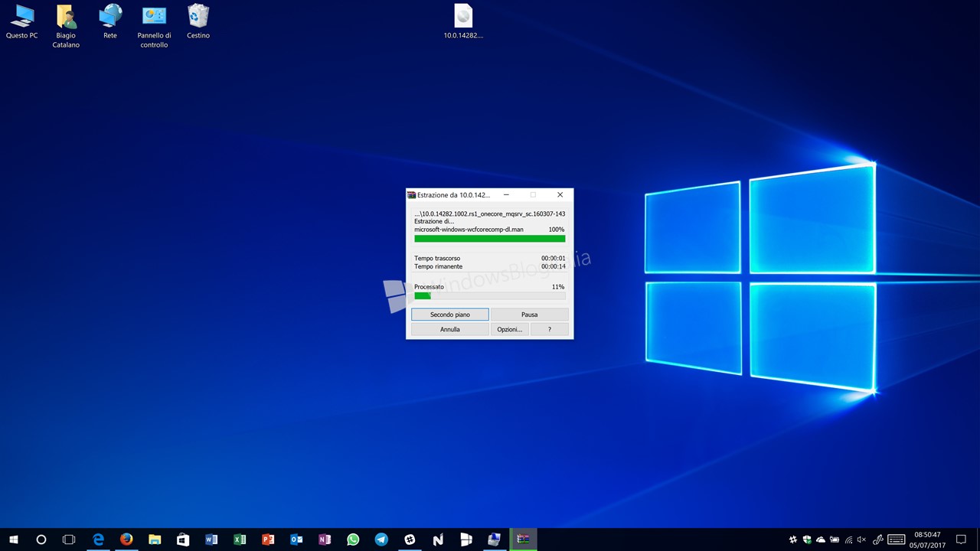Click the Tempo rimanente label
Screen dimensions: 980x551
click(x=438, y=267)
